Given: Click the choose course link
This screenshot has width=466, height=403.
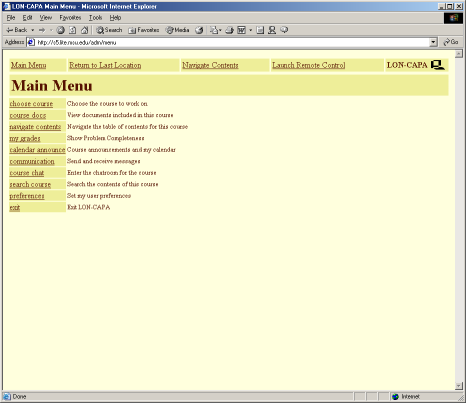Looking at the screenshot, I should tap(31, 104).
